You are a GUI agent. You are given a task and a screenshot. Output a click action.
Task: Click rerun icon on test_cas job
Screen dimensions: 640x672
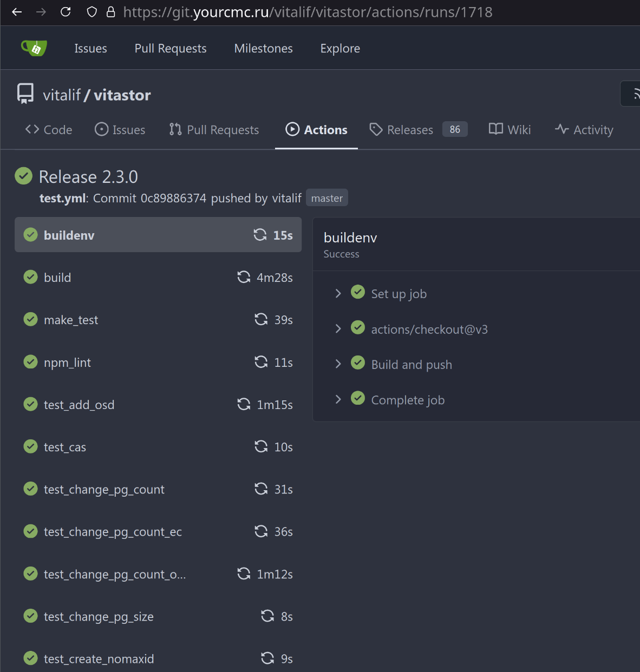[x=261, y=446]
